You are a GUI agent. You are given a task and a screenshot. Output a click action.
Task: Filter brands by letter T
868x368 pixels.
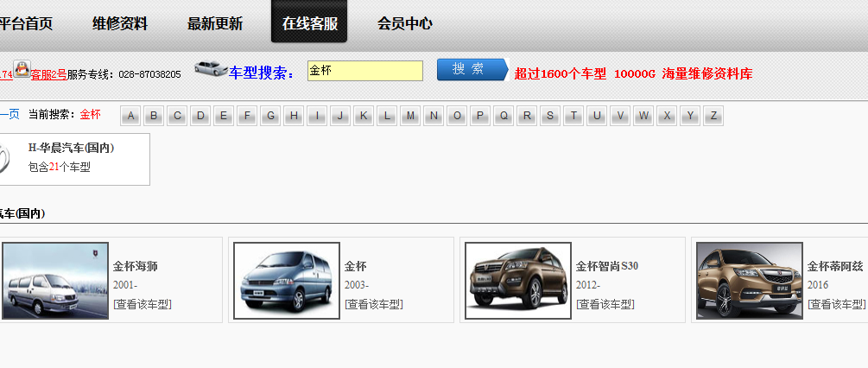point(573,117)
